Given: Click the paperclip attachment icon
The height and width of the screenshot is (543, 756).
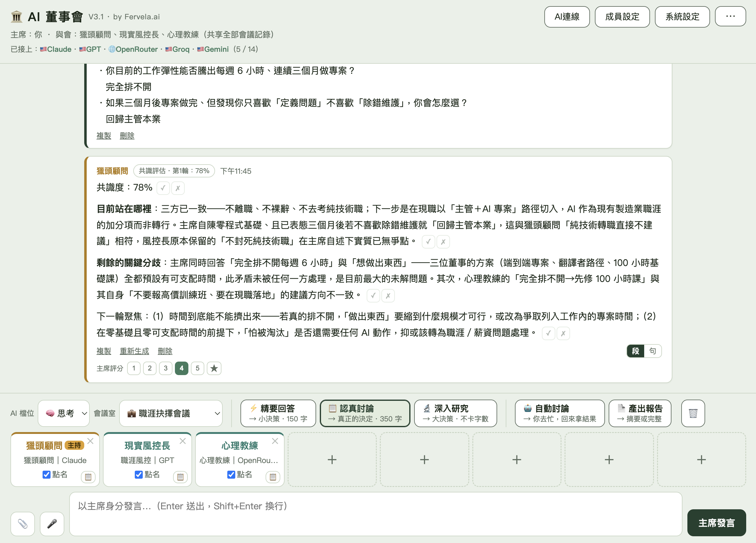Looking at the screenshot, I should [x=23, y=524].
